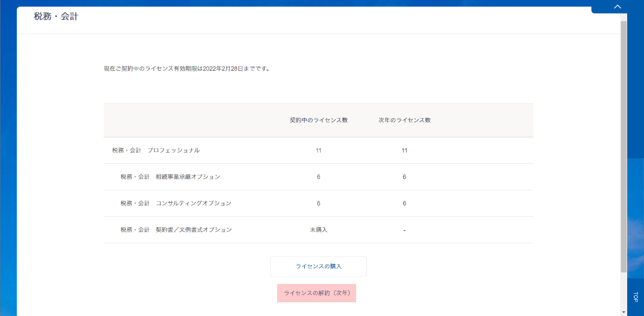
Task: Click the 未購入 status cell
Action: (318, 230)
